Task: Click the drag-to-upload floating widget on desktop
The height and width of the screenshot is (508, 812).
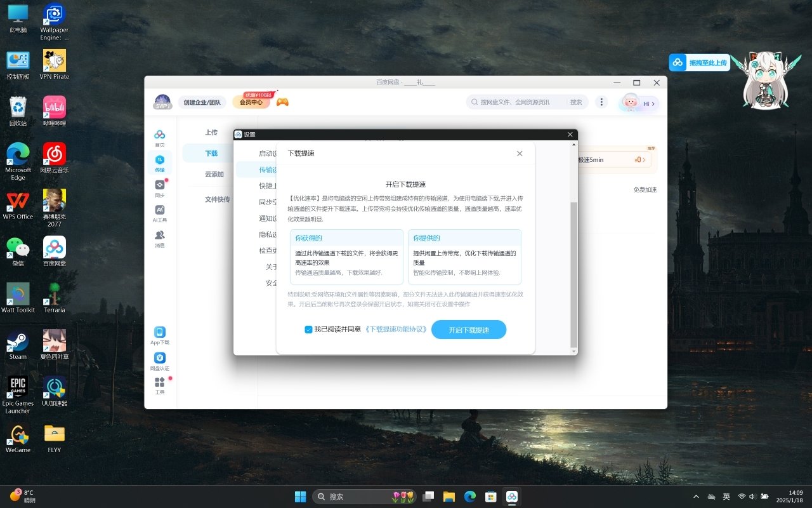Action: 699,62
